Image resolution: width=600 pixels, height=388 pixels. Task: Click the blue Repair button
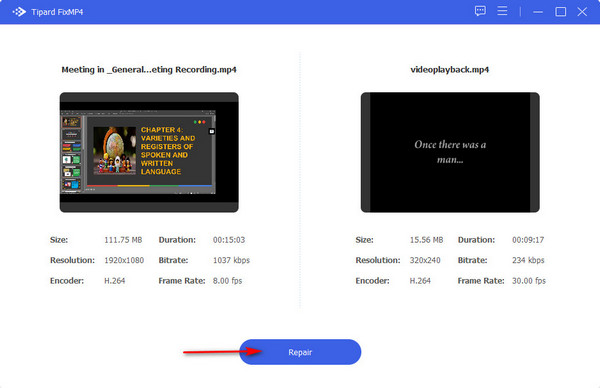tap(300, 352)
